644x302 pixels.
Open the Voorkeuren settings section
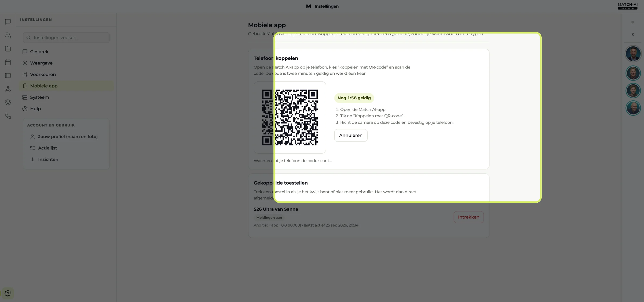click(x=66, y=74)
